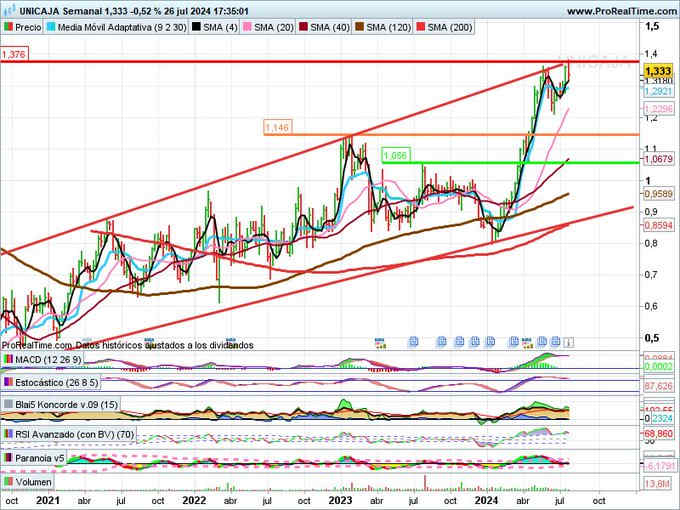Click the Estocástico indicator icon
The image size is (680, 510).
click(x=8, y=382)
